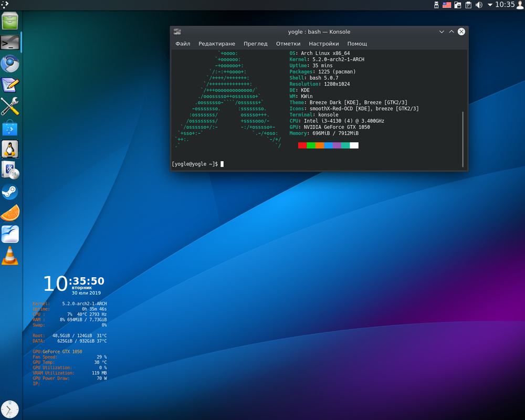Launch the Konsole terminal from the dock

(x=10, y=43)
